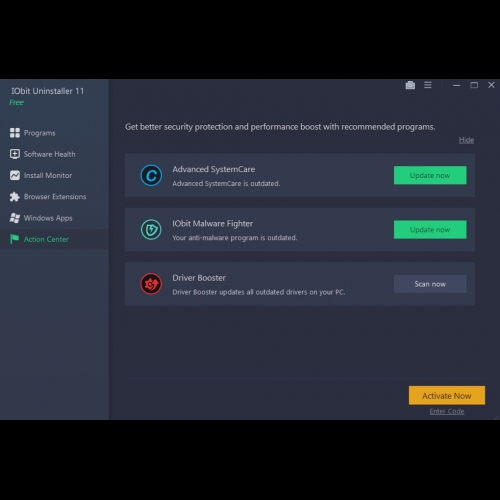Switch to Install Monitor tab
The height and width of the screenshot is (500, 500).
pyautogui.click(x=48, y=175)
